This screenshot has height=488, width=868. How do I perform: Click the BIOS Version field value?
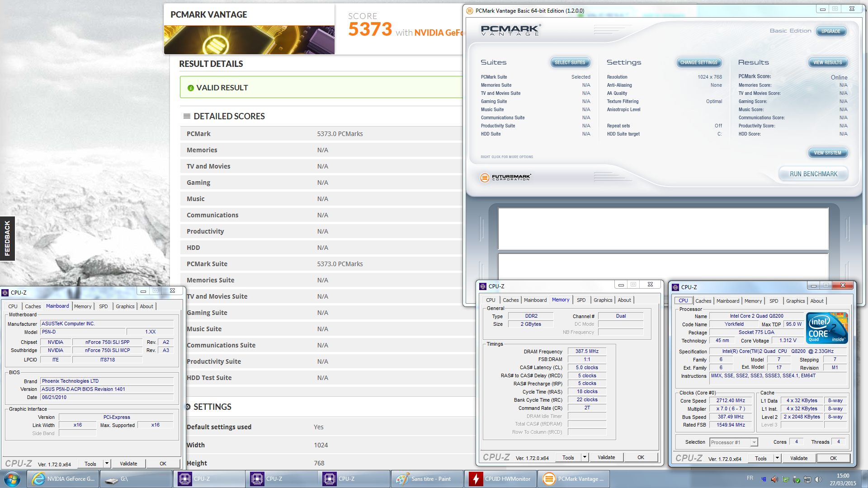pyautogui.click(x=107, y=389)
